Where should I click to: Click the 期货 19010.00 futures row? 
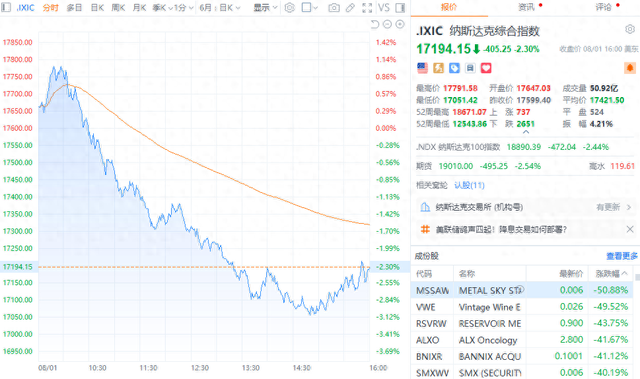pos(525,166)
